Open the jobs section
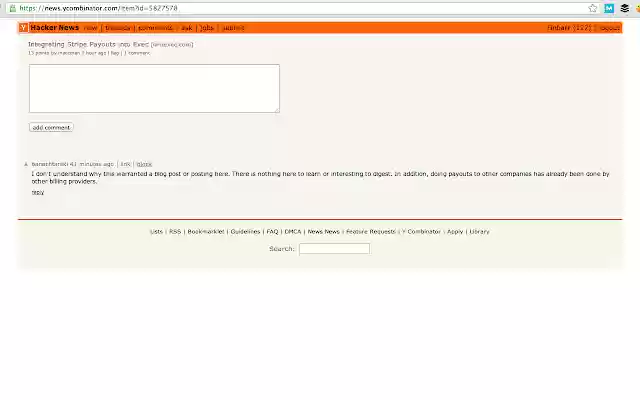The height and width of the screenshot is (400, 640). click(x=207, y=28)
